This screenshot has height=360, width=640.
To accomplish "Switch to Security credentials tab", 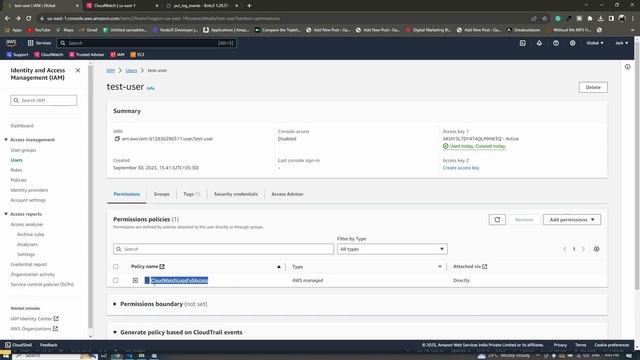I will coord(236,194).
